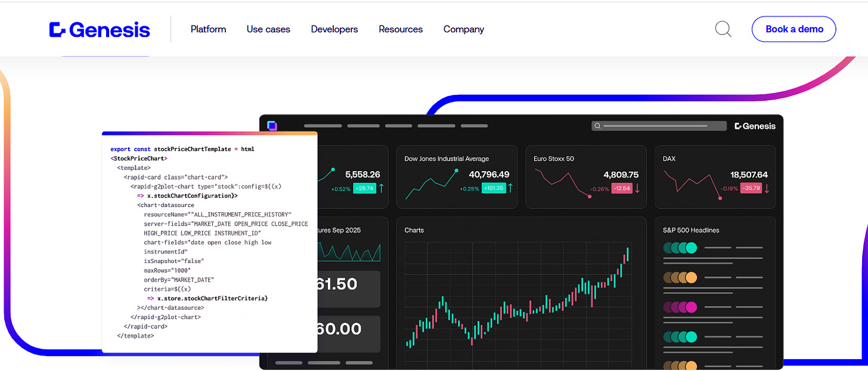The image size is (868, 371).
Task: Click the Euro Stoxx 50 sparkline
Action: 563,183
